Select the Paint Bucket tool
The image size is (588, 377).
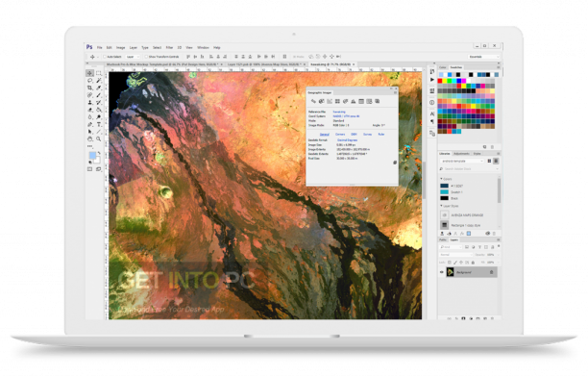[x=99, y=110]
